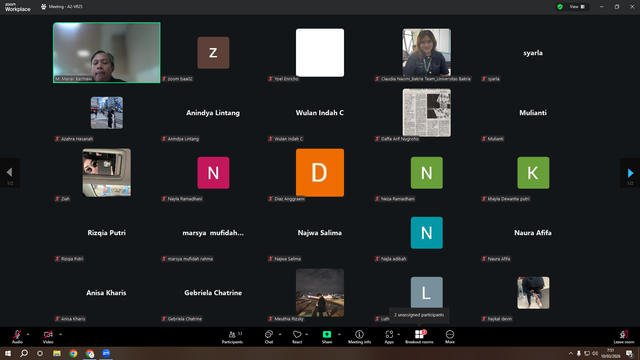Click haykal devin's profile photo
This screenshot has height=360, width=640.
tap(533, 293)
